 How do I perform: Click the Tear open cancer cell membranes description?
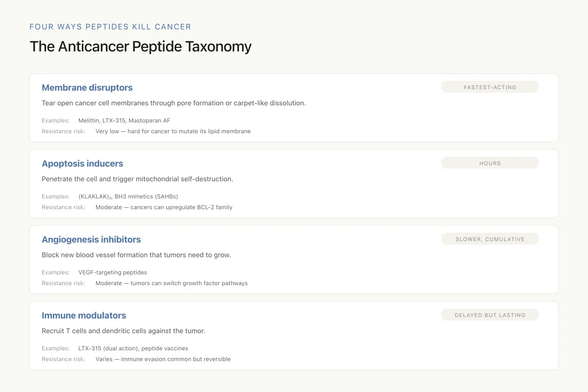[x=174, y=103]
